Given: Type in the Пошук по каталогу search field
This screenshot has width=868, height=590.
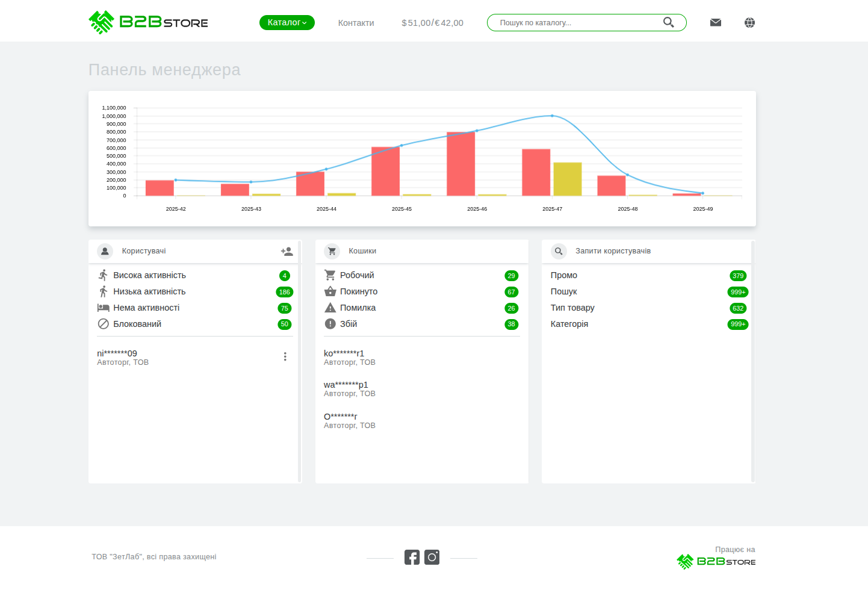Looking at the screenshot, I should point(578,23).
